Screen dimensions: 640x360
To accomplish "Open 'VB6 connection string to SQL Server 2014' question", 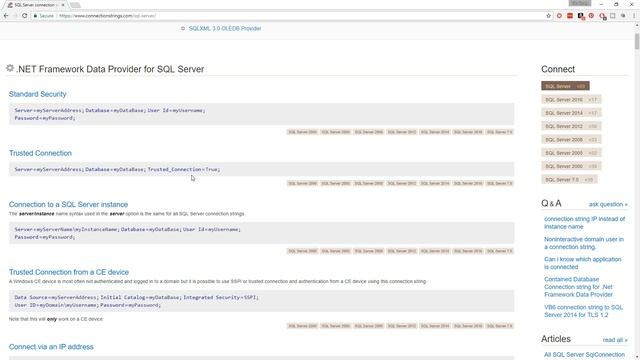I will pyautogui.click(x=583, y=311).
